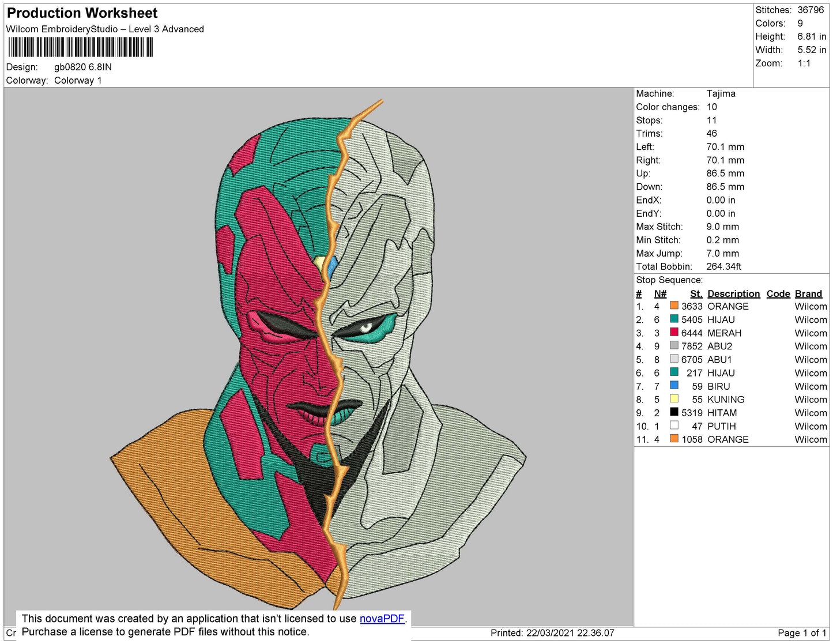The image size is (833, 644).
Task: Click the orange swatch for stop 1
Action: (x=674, y=306)
